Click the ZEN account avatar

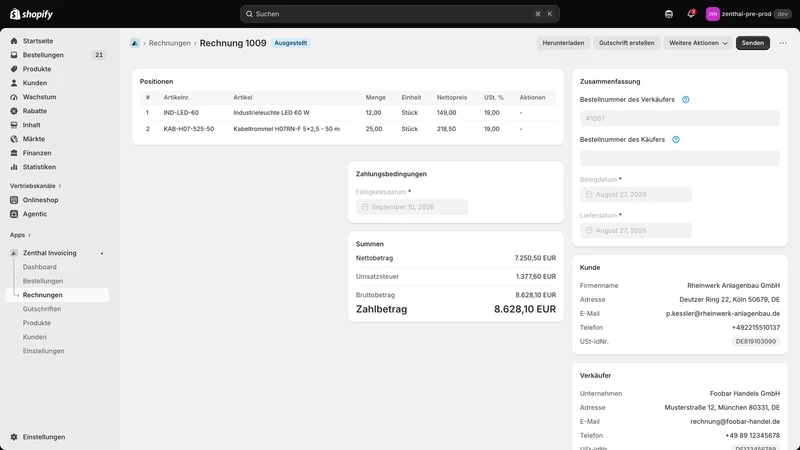pyautogui.click(x=712, y=14)
